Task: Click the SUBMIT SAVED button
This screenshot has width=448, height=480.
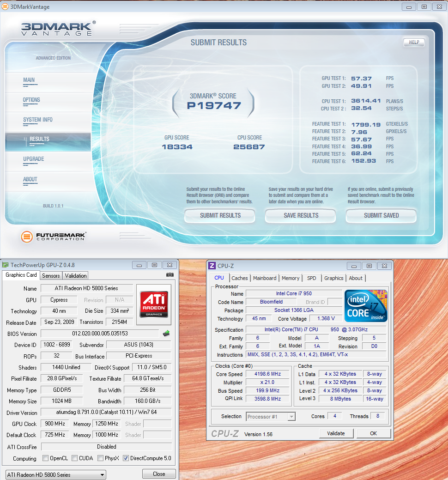Action: (381, 215)
